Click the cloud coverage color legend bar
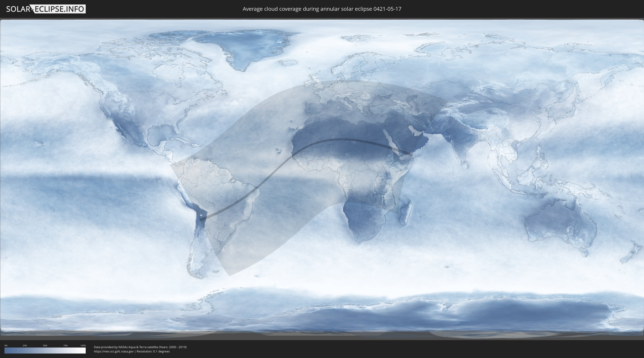 click(x=45, y=350)
